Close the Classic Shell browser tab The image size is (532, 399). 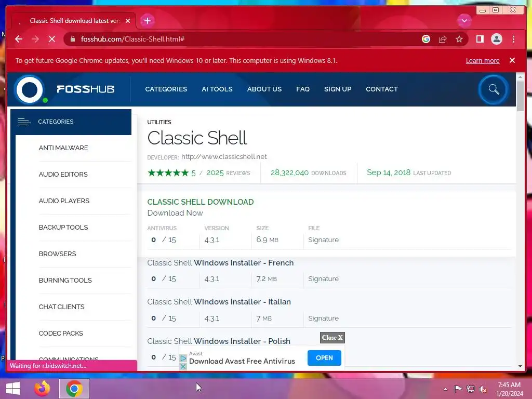[128, 21]
